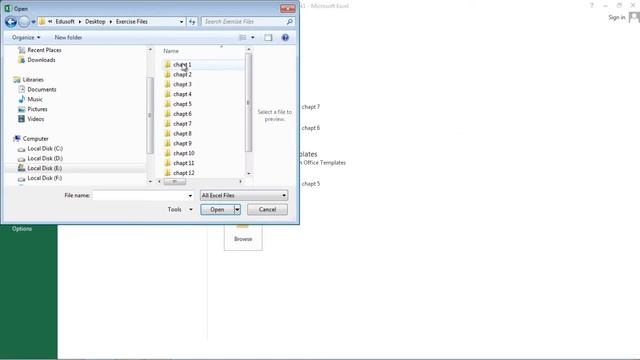Screen dimensions: 640x360
Task: Select Local Disk (F:)
Action: pyautogui.click(x=40, y=178)
